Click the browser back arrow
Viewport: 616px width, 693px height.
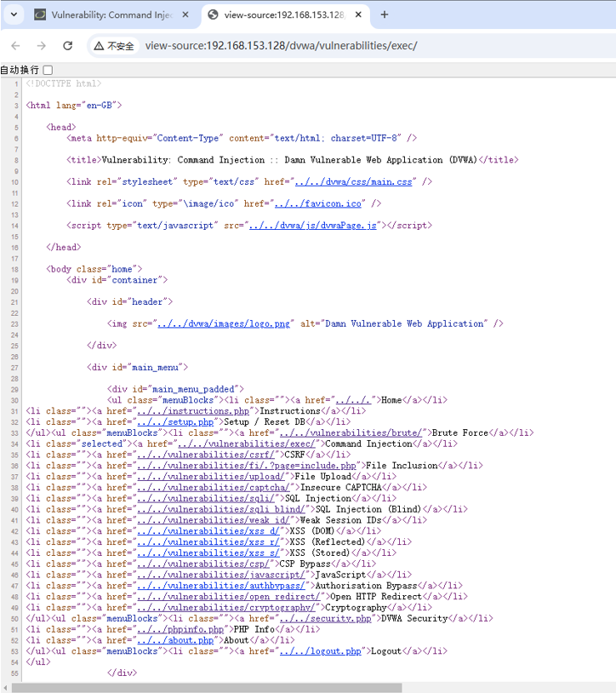pyautogui.click(x=15, y=45)
